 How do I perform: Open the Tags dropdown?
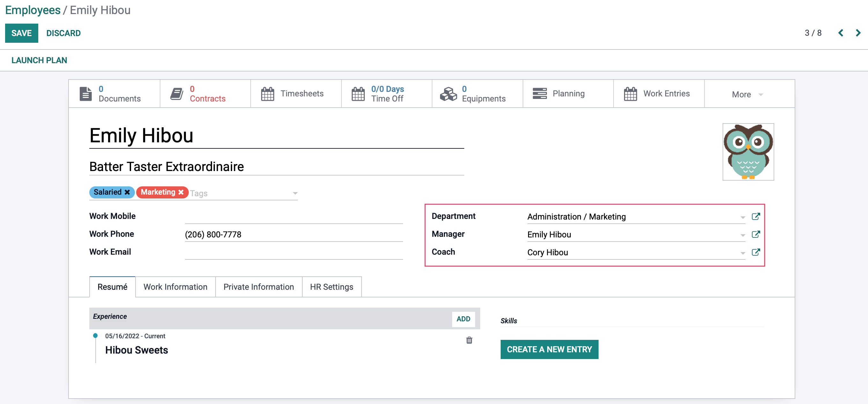coord(295,193)
